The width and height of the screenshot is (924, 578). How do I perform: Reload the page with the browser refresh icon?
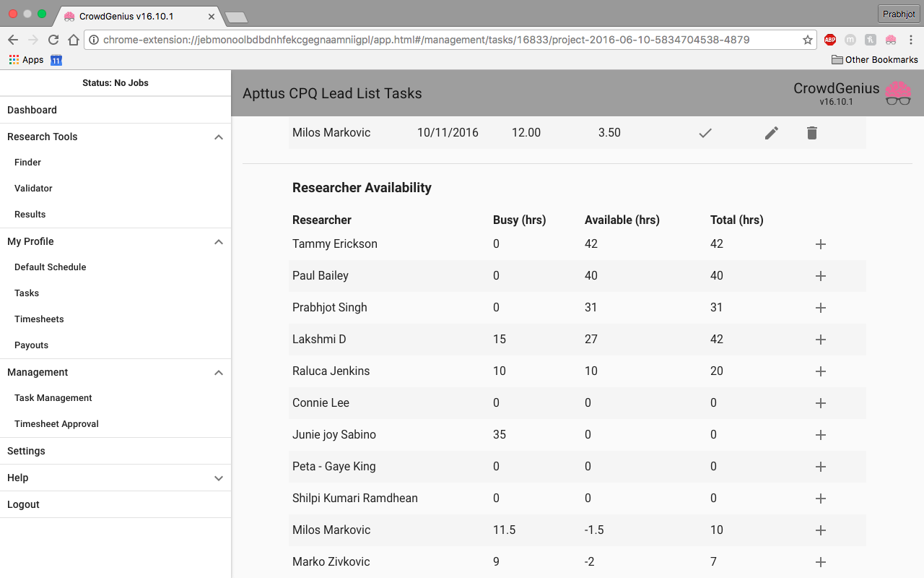[x=53, y=40]
